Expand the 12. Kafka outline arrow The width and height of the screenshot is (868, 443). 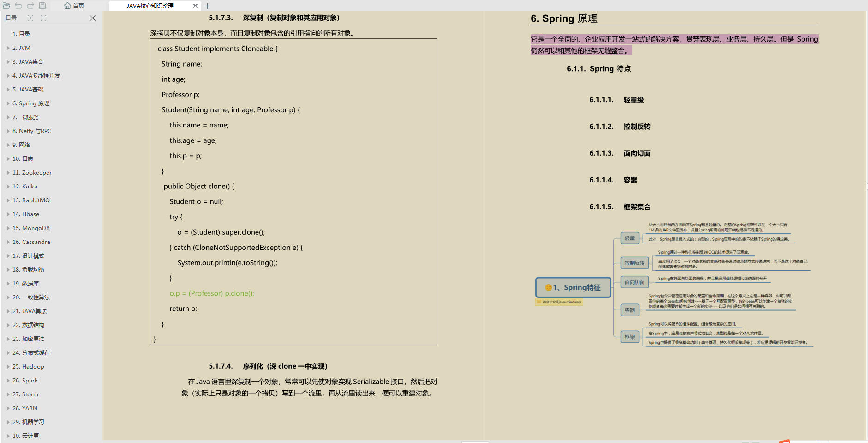coord(8,187)
